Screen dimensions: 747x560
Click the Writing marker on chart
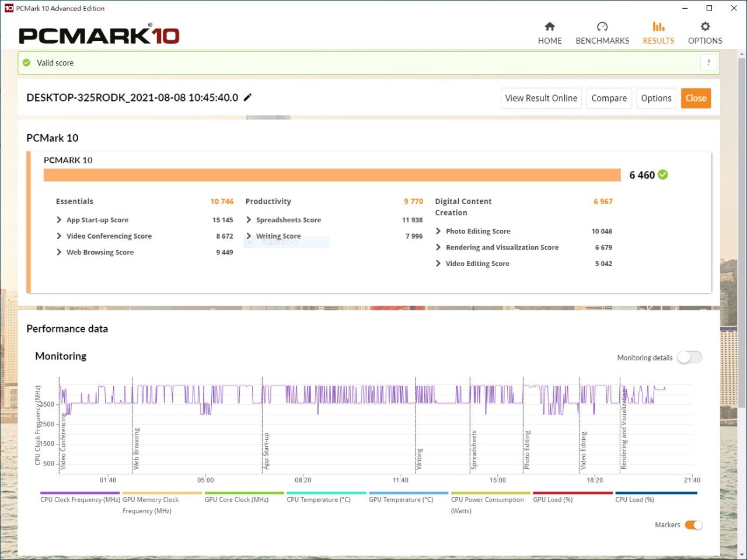pyautogui.click(x=419, y=459)
